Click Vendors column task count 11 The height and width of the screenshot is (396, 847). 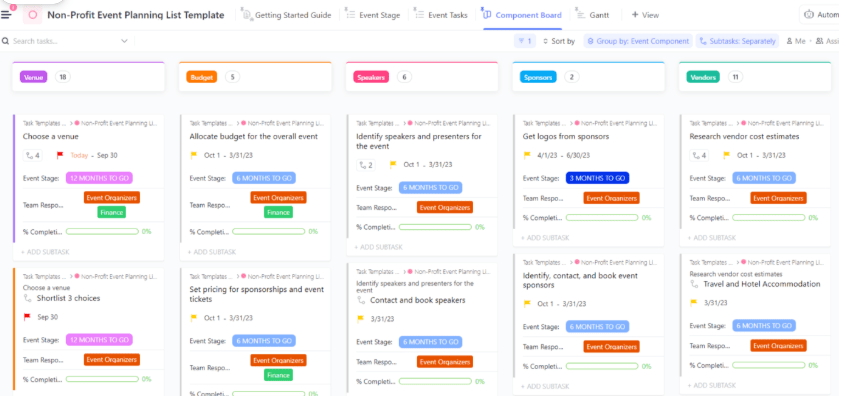pyautogui.click(x=735, y=77)
